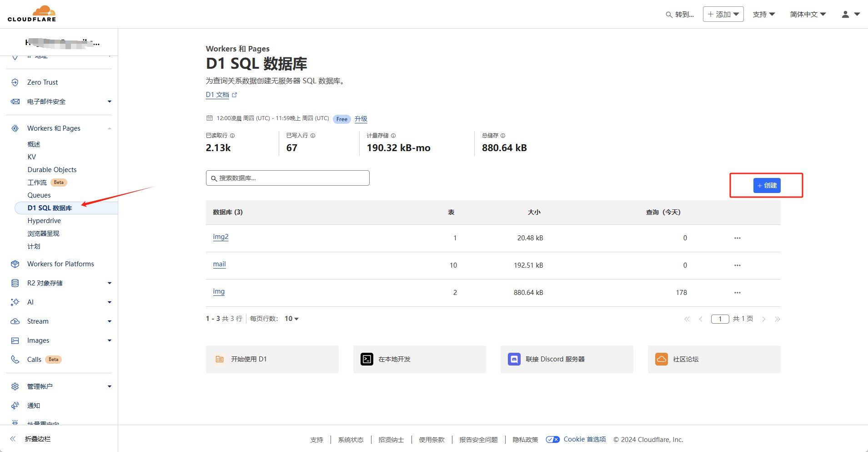Screen dimensions: 868x452
Task: Open the three-dot menu for img2
Action: (x=738, y=238)
